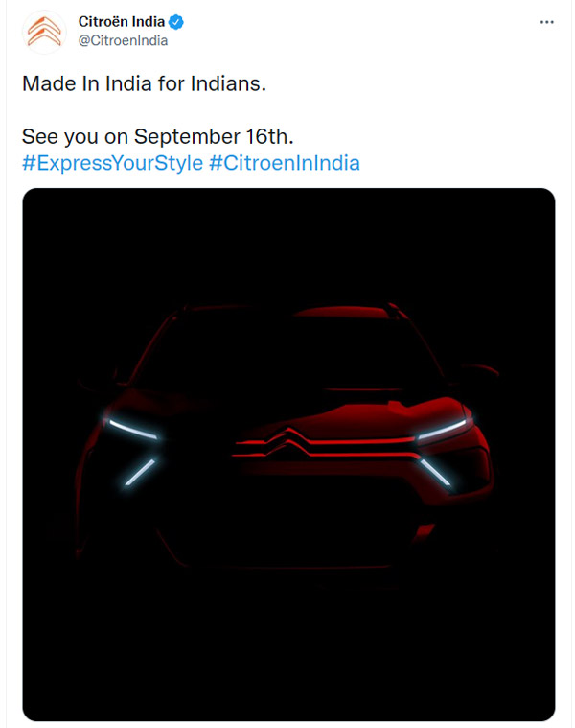Click the car's lower-left LED light strip
The width and height of the screenshot is (575, 728).
(x=139, y=471)
